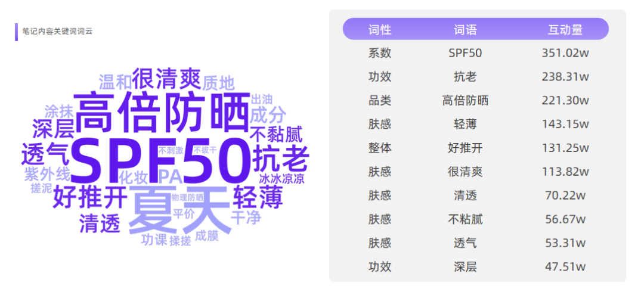The height and width of the screenshot is (295, 644).
Task: Select the value 113.82w
Action: [x=565, y=172]
